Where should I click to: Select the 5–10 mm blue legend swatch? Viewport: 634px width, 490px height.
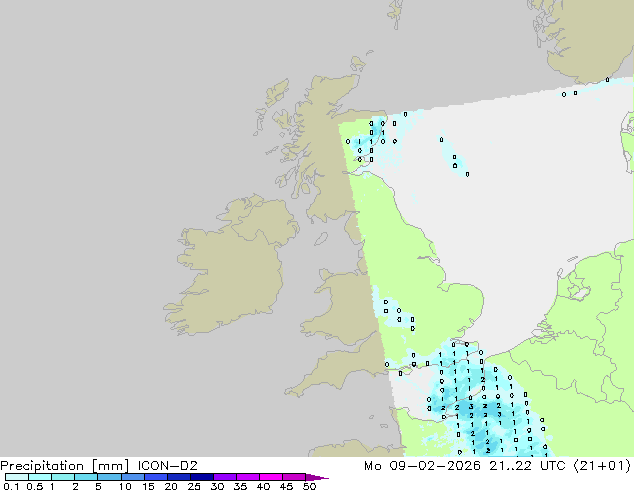pos(109,477)
